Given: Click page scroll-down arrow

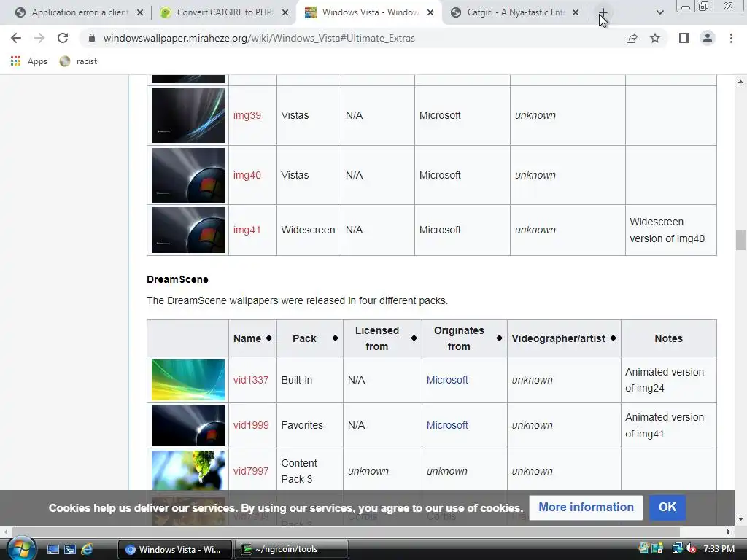Looking at the screenshot, I should pos(740,519).
